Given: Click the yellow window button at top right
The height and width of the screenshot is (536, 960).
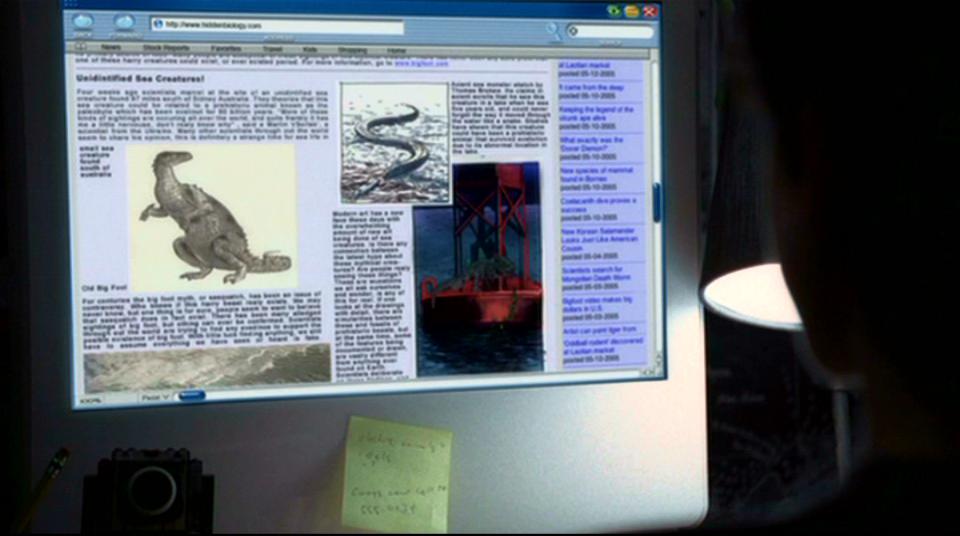Looking at the screenshot, I should [632, 11].
